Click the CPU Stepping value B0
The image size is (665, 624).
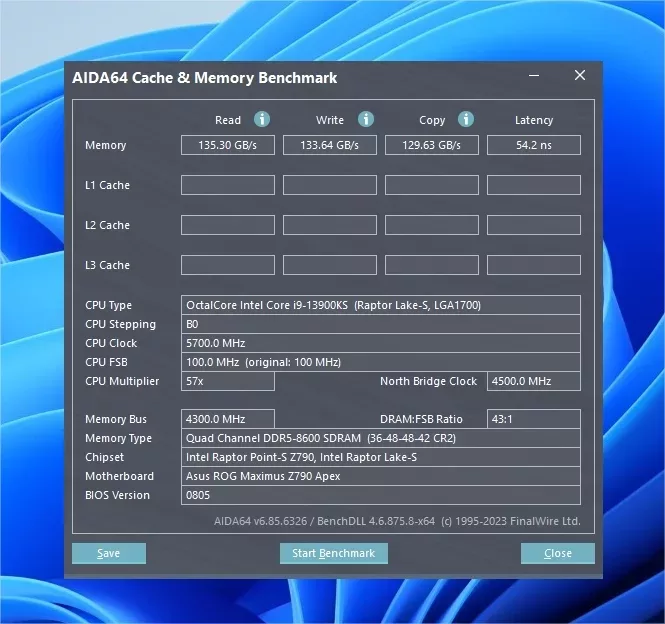coord(381,324)
